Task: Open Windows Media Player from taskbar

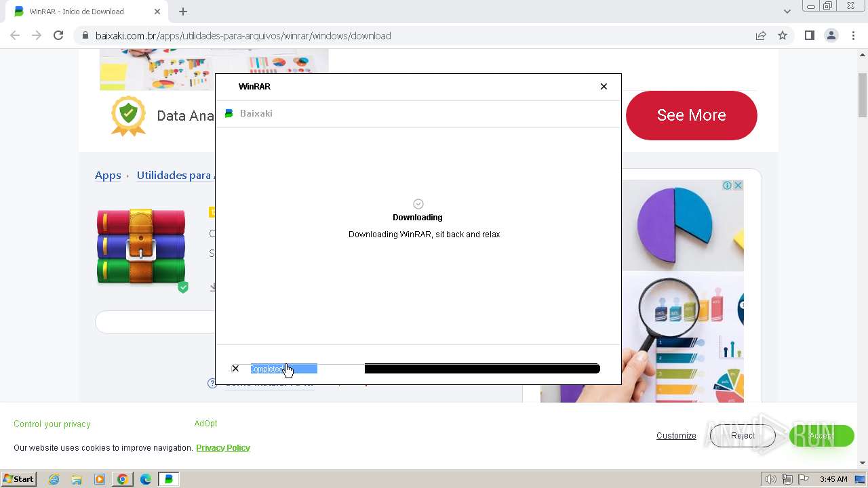Action: (x=100, y=479)
